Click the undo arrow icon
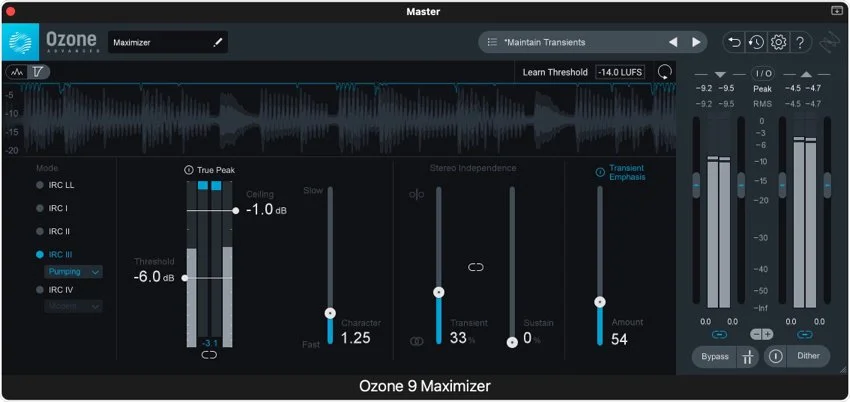 click(735, 42)
